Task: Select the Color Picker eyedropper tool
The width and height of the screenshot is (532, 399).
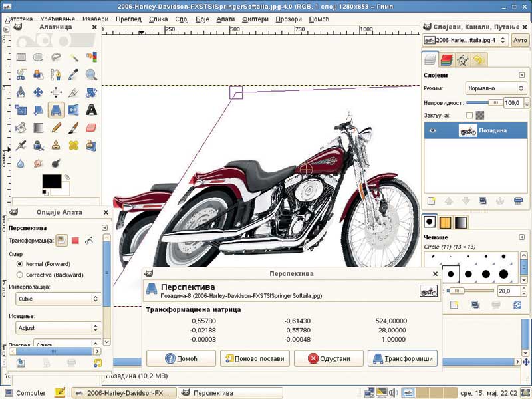Action: tap(74, 74)
